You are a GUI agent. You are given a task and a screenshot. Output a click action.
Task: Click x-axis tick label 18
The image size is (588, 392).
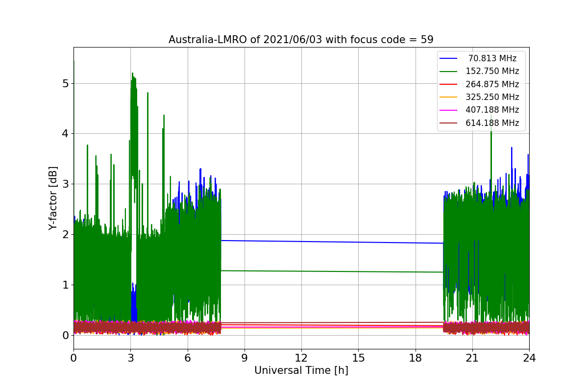point(415,358)
